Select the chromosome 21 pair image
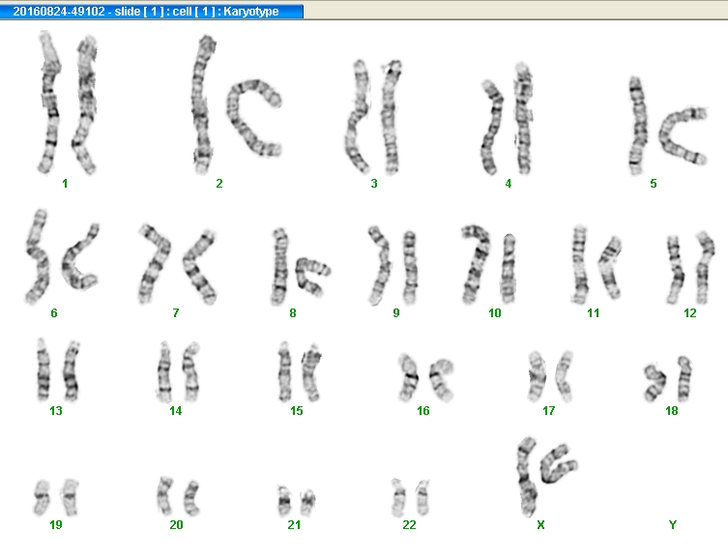Image resolution: width=728 pixels, height=560 pixels. (x=297, y=502)
